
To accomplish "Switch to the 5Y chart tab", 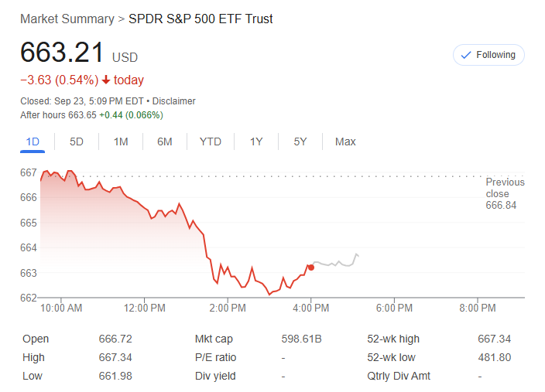I will pos(300,141).
